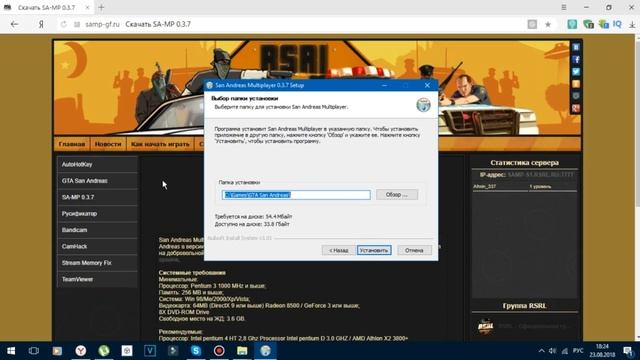Go back with the browser back arrow
This screenshot has height=360, width=640.
click(15, 24)
